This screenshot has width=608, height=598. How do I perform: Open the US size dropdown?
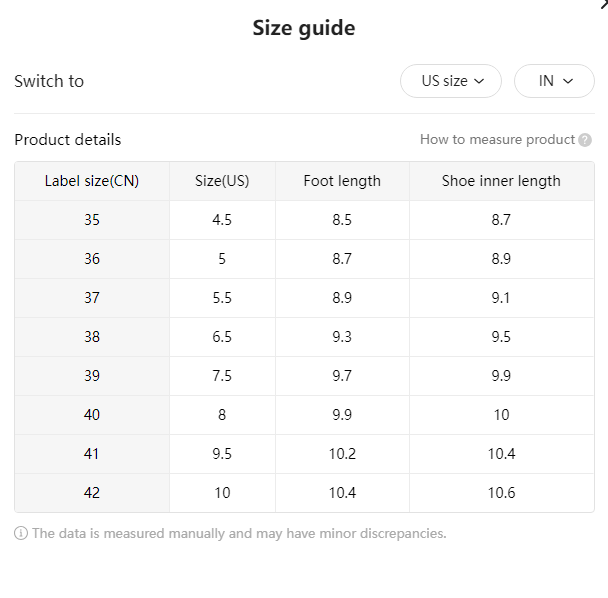(451, 81)
